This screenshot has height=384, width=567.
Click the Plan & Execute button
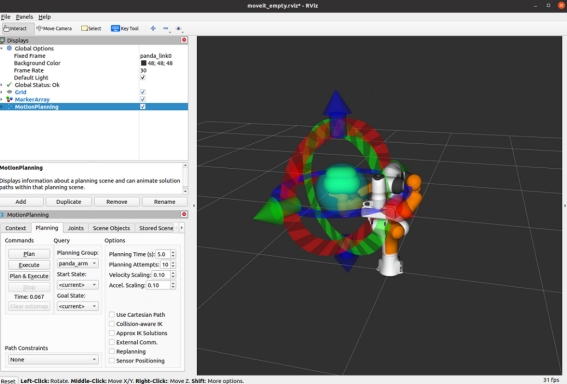pos(29,276)
